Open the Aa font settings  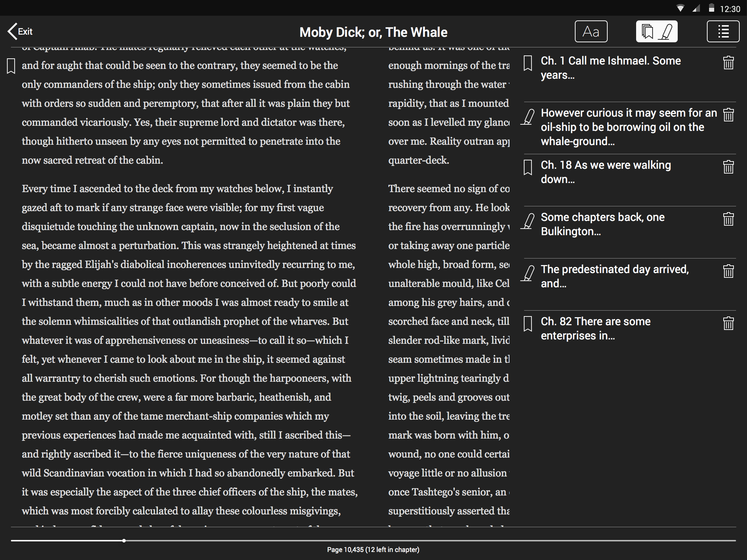[x=591, y=32]
